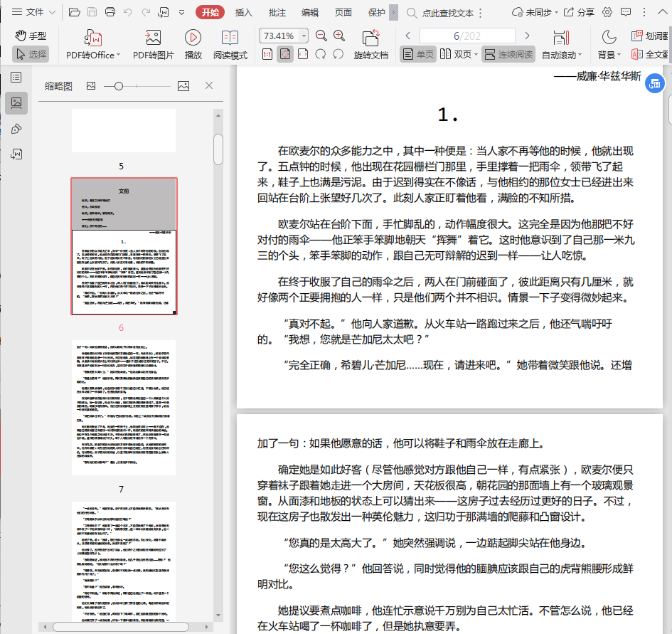This screenshot has height=634, width=672.
Task: Open the settings gear icon
Action: [x=607, y=12]
